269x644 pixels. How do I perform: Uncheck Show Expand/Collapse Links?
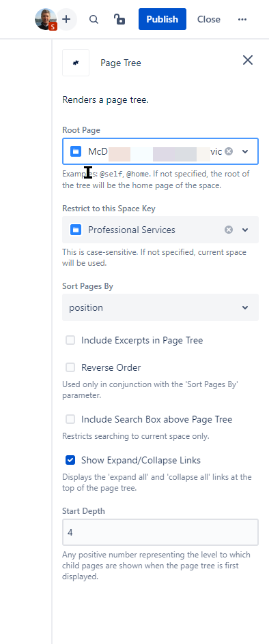coord(70,460)
